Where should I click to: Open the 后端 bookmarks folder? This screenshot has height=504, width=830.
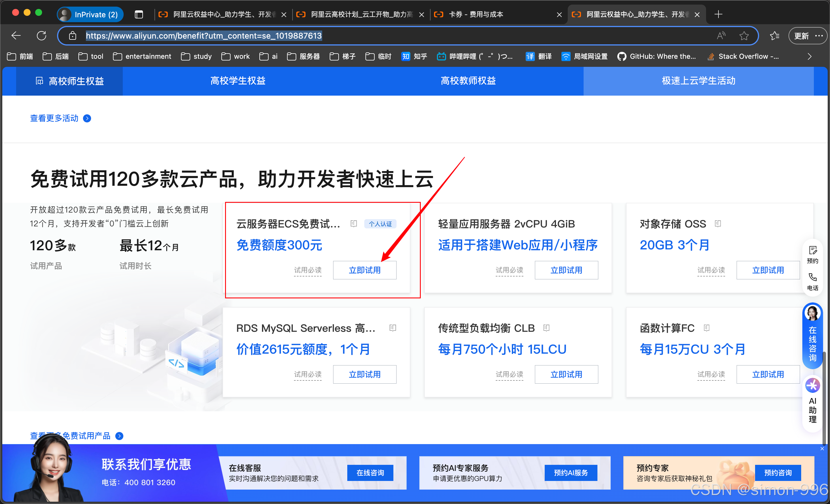(56, 56)
